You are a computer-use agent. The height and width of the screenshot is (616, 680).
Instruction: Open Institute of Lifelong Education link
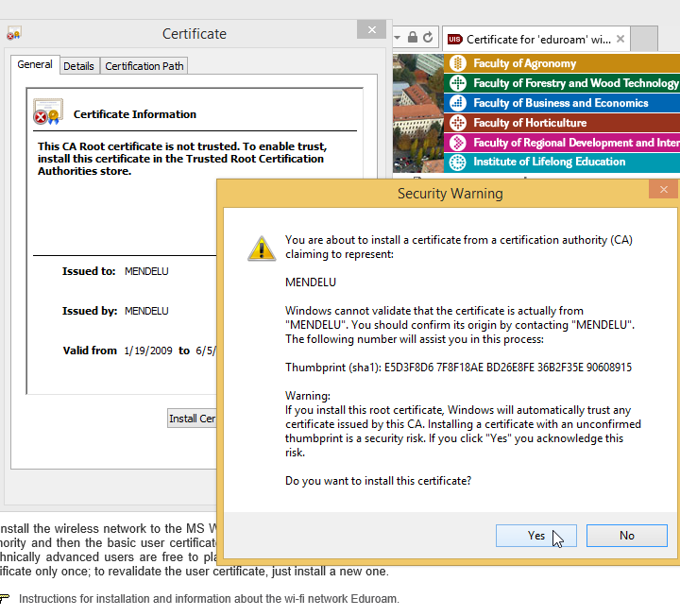[549, 162]
